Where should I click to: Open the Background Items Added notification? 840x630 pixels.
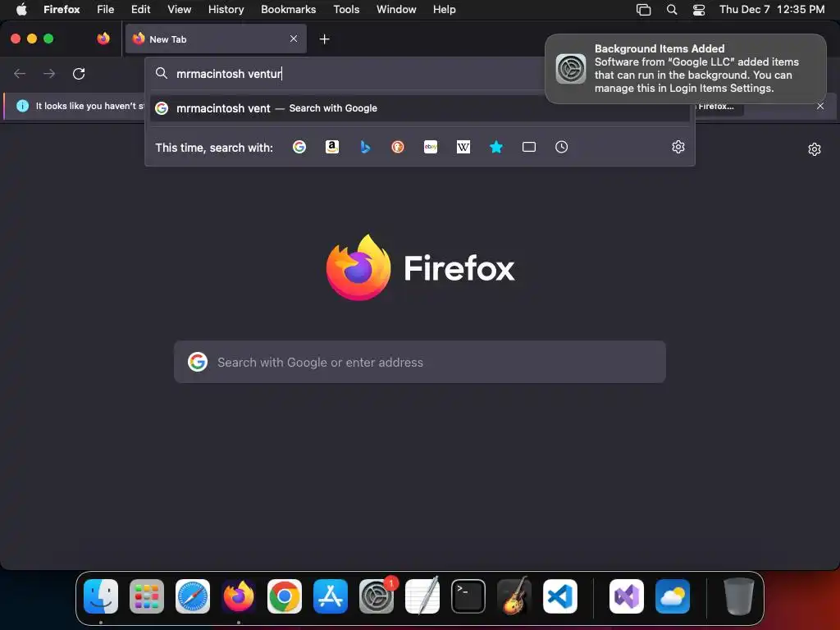(686, 69)
